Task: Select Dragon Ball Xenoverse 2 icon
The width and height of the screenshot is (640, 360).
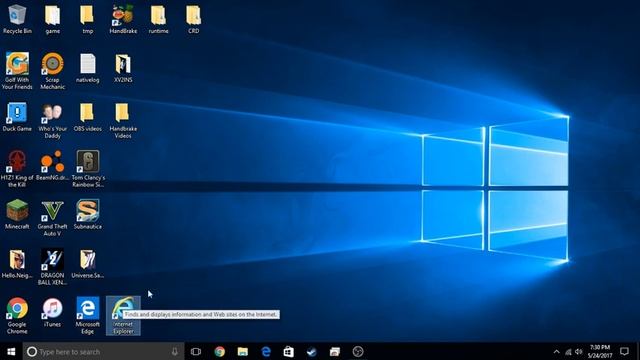Action: (x=52, y=267)
